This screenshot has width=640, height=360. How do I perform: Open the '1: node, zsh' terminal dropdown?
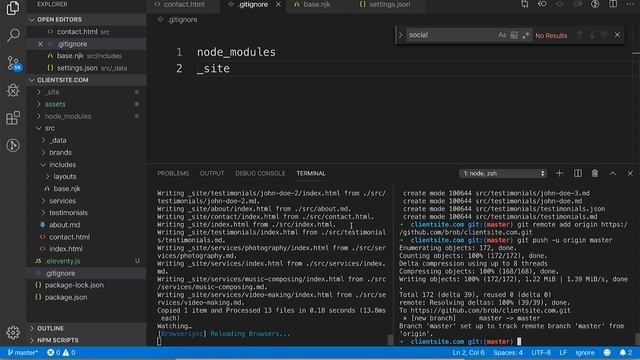(x=503, y=173)
